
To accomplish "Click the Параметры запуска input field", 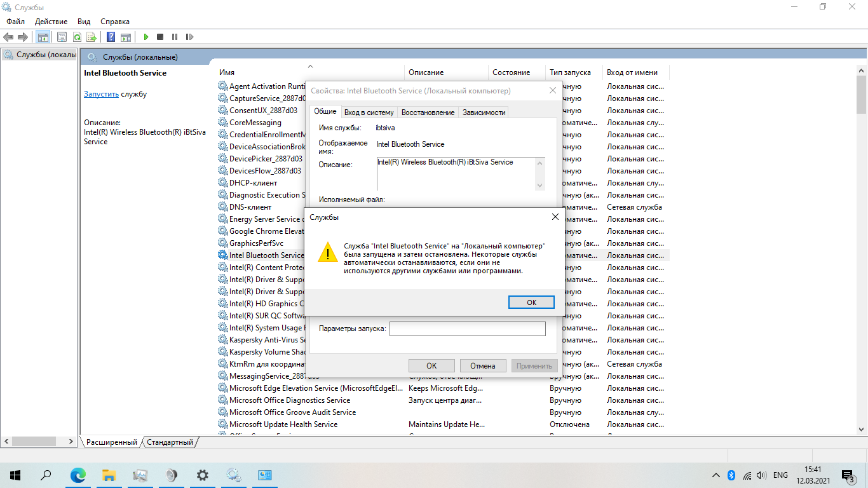I will point(468,329).
